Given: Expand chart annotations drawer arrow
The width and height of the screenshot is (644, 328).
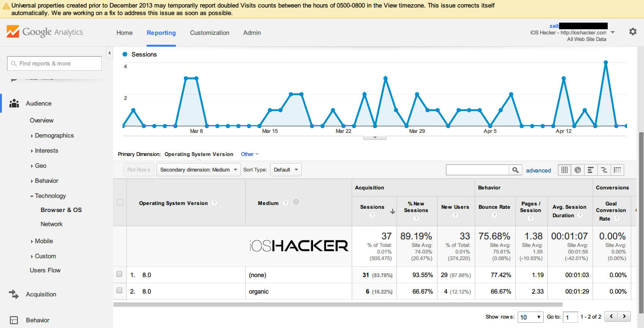Looking at the screenshot, I should 375,138.
